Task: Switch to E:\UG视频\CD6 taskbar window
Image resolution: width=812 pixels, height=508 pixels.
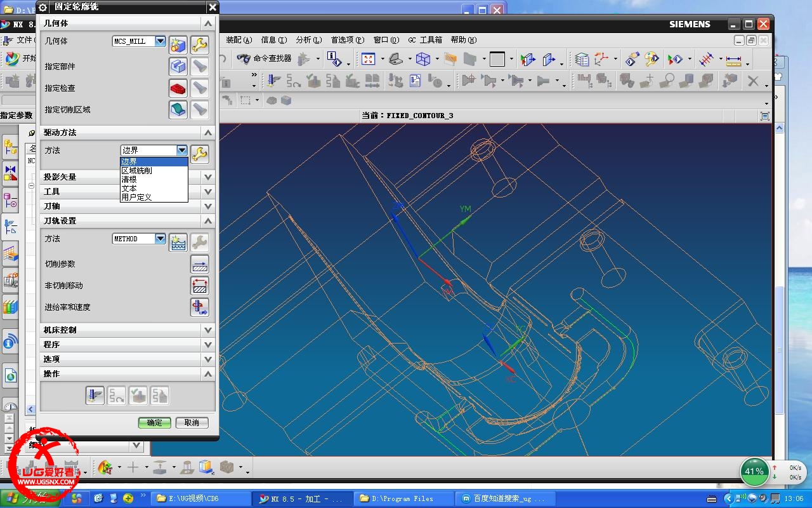Action: (x=200, y=498)
